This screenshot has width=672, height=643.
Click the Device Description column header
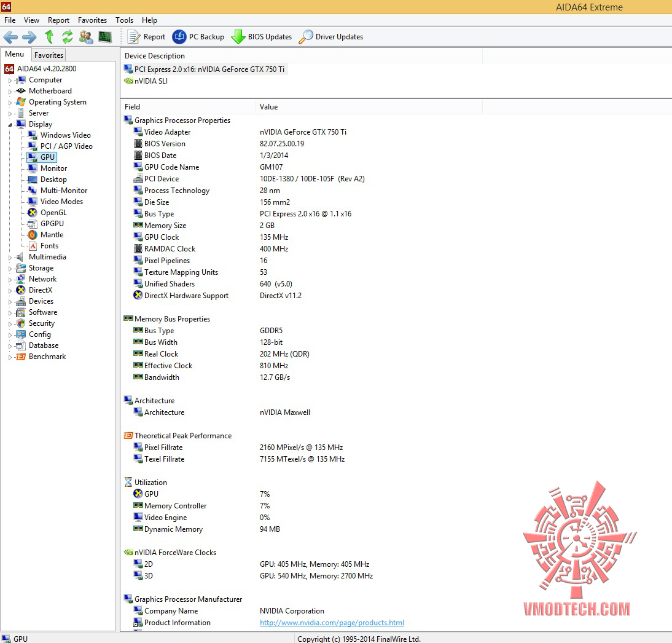point(302,56)
